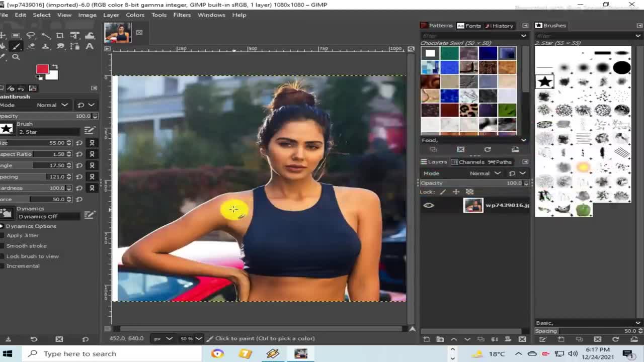Click the Windows Start button

tap(8, 353)
